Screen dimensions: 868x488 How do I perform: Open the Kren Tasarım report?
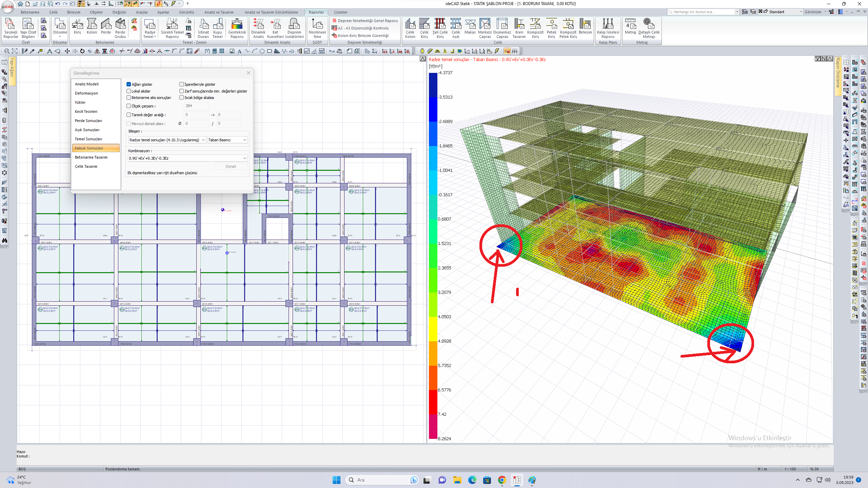(x=519, y=28)
